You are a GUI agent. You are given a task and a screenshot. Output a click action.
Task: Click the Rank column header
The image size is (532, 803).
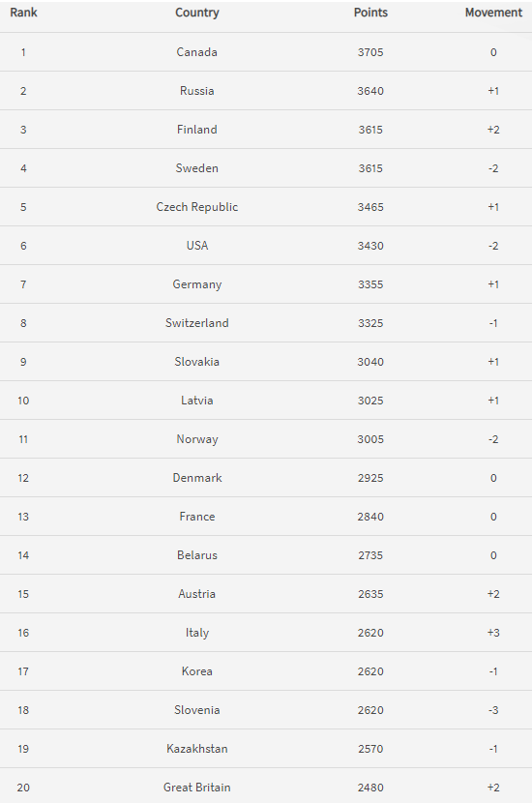point(23,13)
